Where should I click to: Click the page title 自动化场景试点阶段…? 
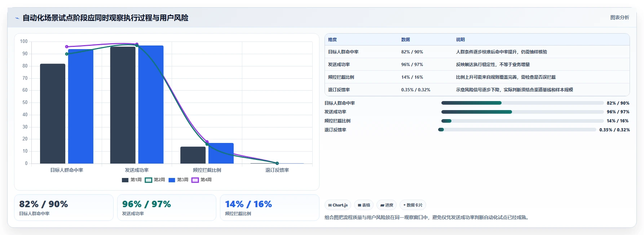pos(105,18)
